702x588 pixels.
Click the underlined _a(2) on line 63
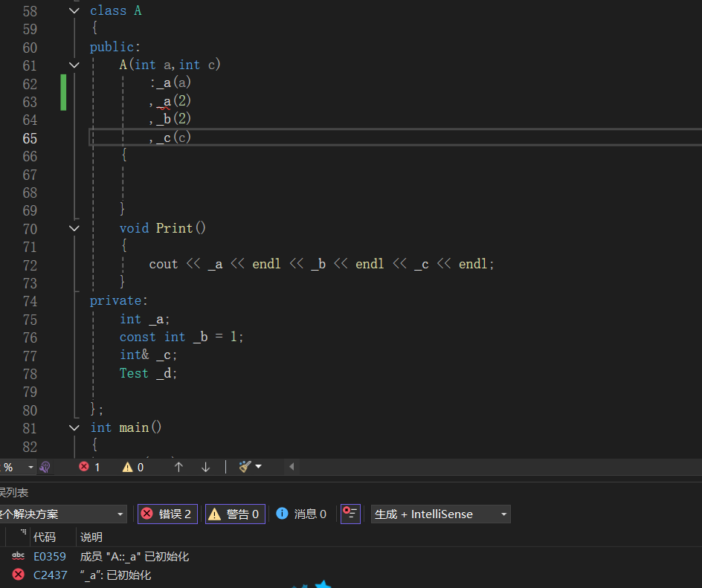point(174,101)
